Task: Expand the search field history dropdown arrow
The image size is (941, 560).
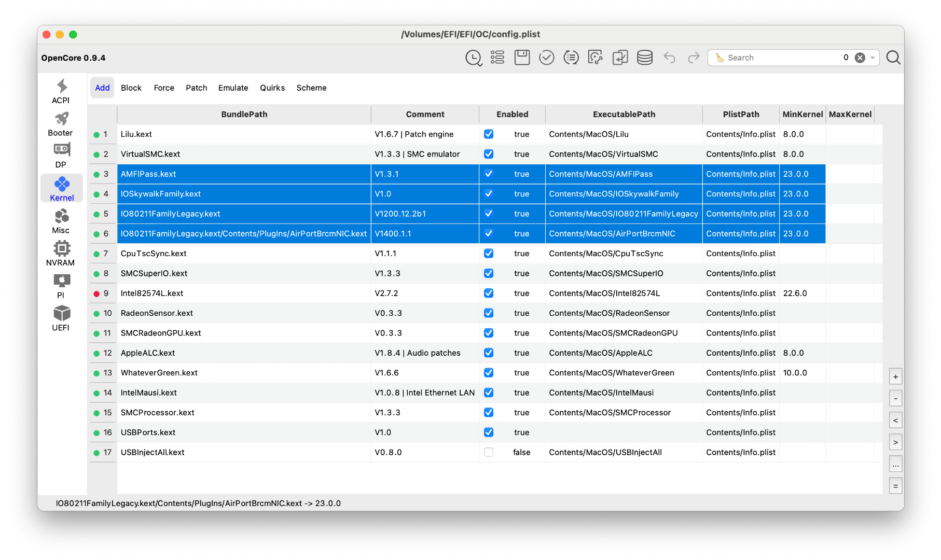Action: click(x=873, y=58)
